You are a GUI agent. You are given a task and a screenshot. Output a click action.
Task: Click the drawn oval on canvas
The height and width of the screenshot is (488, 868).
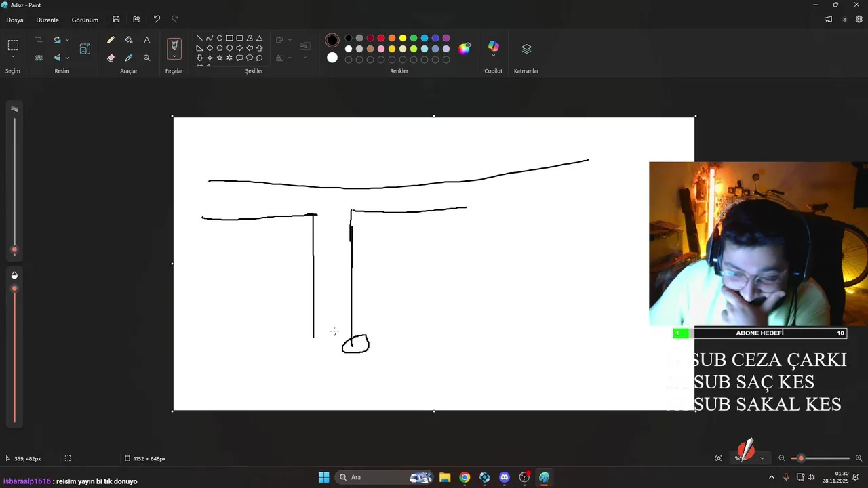click(355, 344)
